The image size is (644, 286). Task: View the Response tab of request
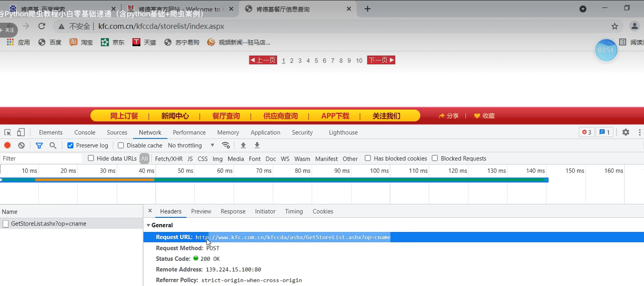click(x=233, y=211)
